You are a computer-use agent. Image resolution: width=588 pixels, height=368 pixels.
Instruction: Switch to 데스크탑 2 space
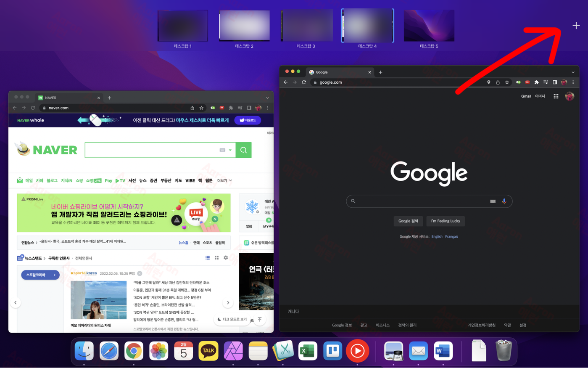244,26
